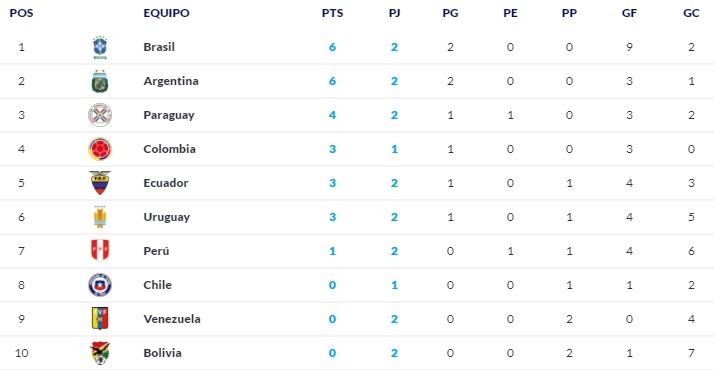Viewport: 714px width, 370px height.
Task: Open the Argentina team name link
Action: [x=171, y=81]
